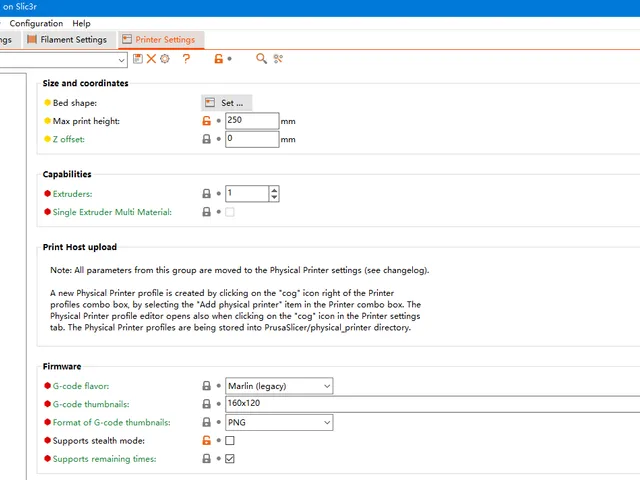Click the Format of G-code thumbnails label
The width and height of the screenshot is (640, 480).
[111, 422]
